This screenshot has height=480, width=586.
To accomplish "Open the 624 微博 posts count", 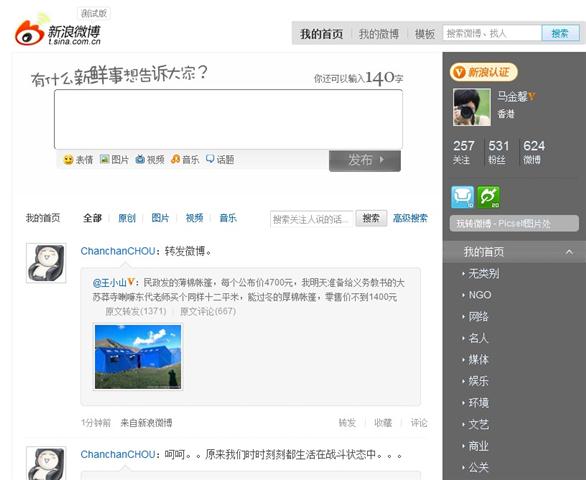I will (534, 152).
